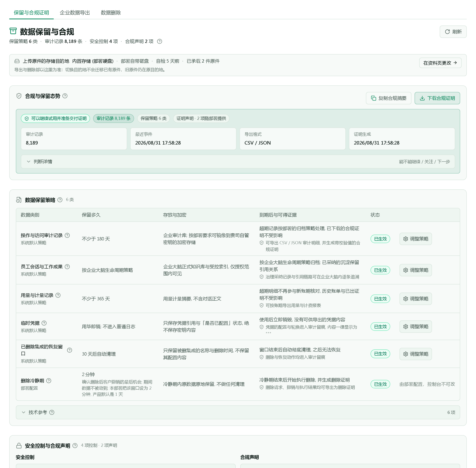The image size is (476, 468).
Task: Click archive icon beside 数据保留与合规 title
Action: tap(13, 31)
